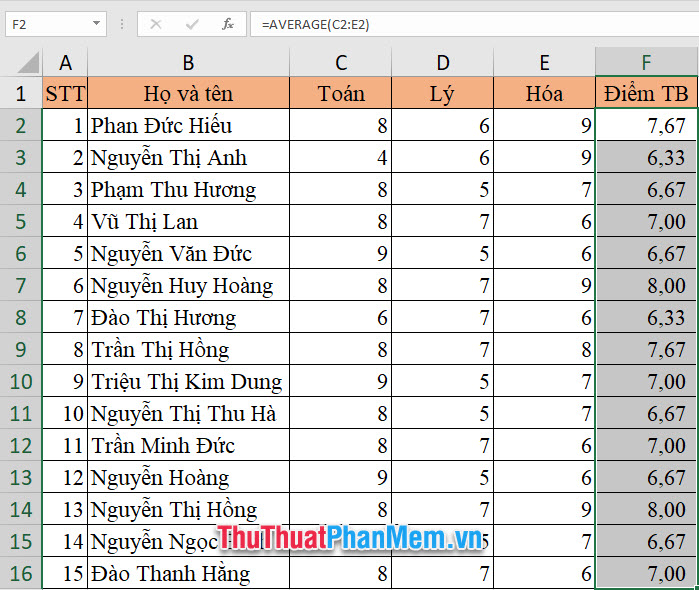Select cell 'Nguyễn Thị Anh'
This screenshot has width=699, height=590.
click(189, 157)
